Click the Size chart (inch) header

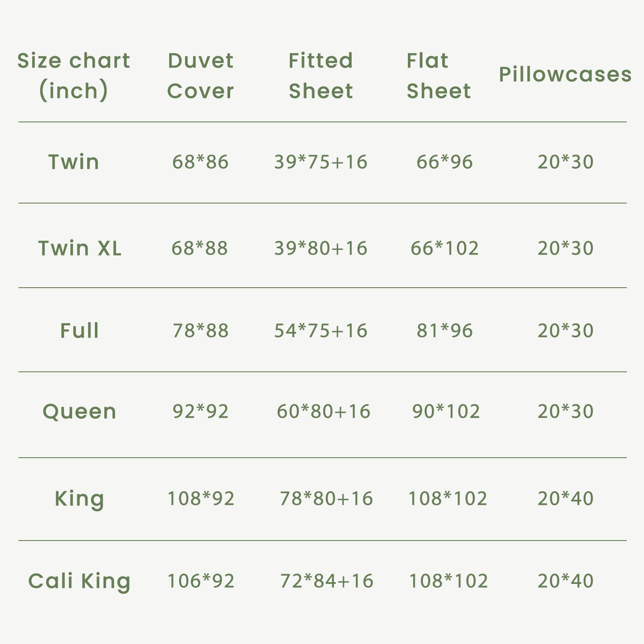click(x=73, y=76)
